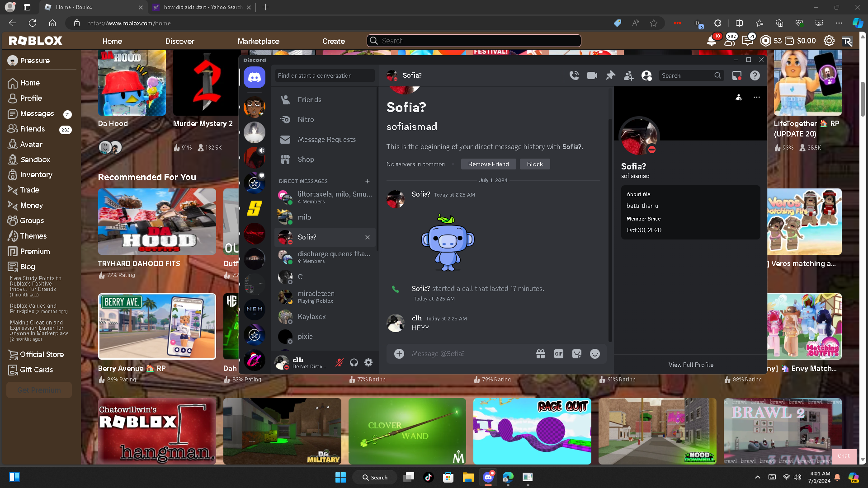Open the milo direct message
This screenshot has height=488, width=868.
pos(325,217)
